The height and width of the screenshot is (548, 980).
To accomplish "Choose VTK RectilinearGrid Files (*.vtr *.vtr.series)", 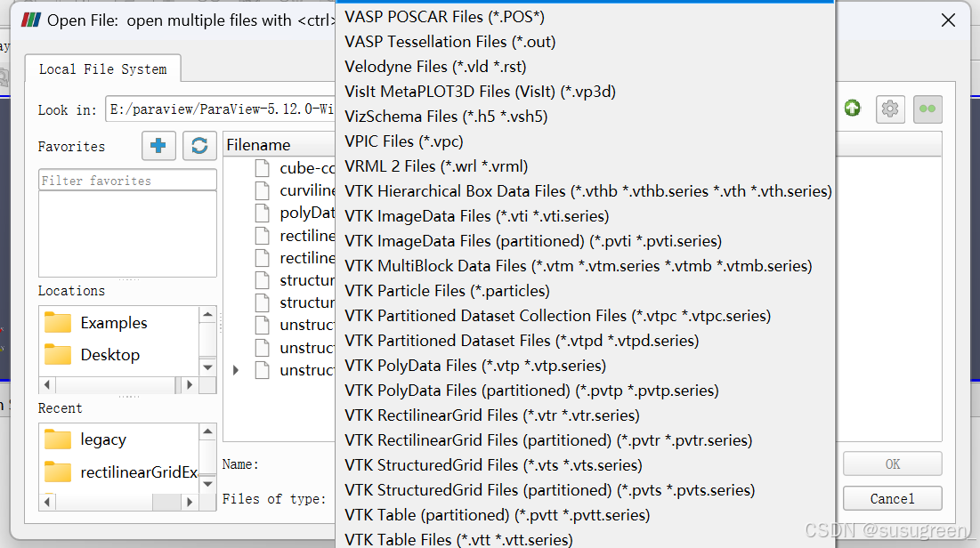I will (585, 415).
